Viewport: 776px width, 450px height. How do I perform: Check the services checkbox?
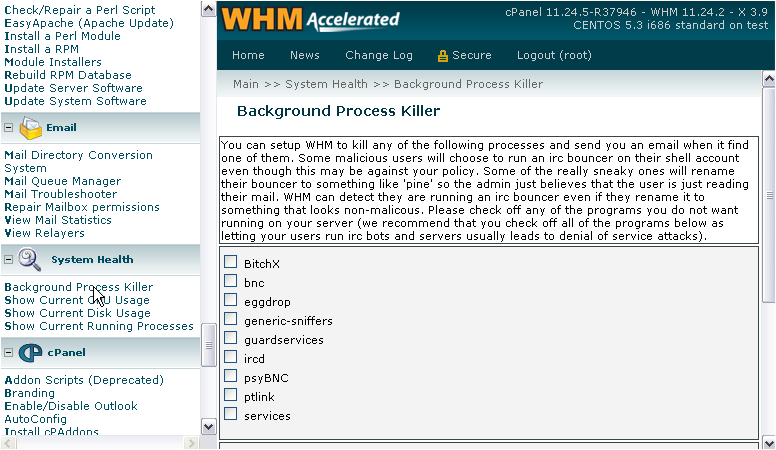coord(231,414)
